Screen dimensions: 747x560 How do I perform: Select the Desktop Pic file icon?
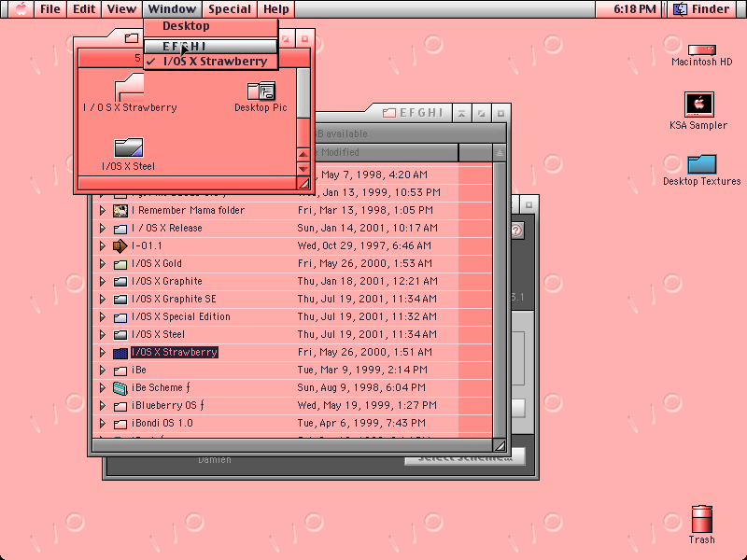(x=261, y=91)
